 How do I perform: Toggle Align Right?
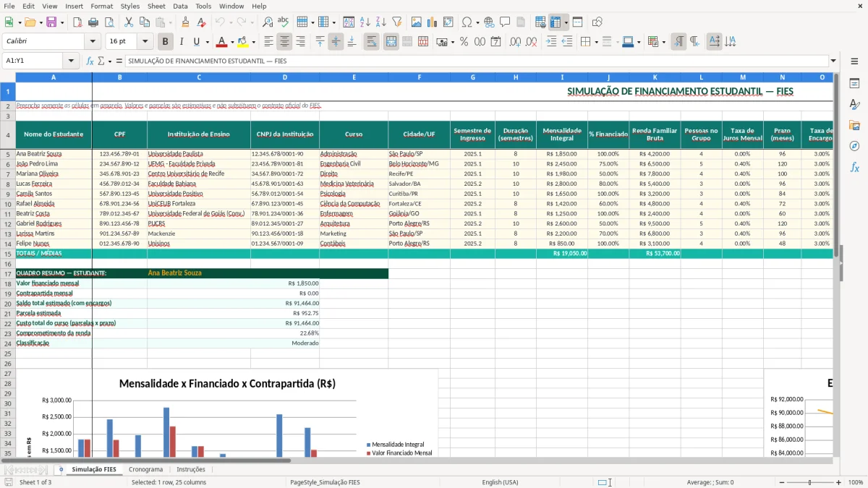click(x=300, y=42)
